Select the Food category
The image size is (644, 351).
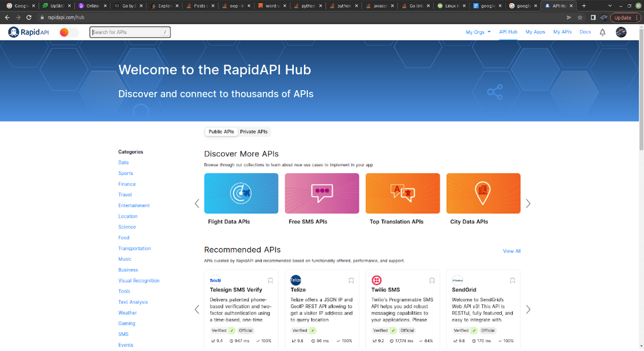tap(124, 238)
